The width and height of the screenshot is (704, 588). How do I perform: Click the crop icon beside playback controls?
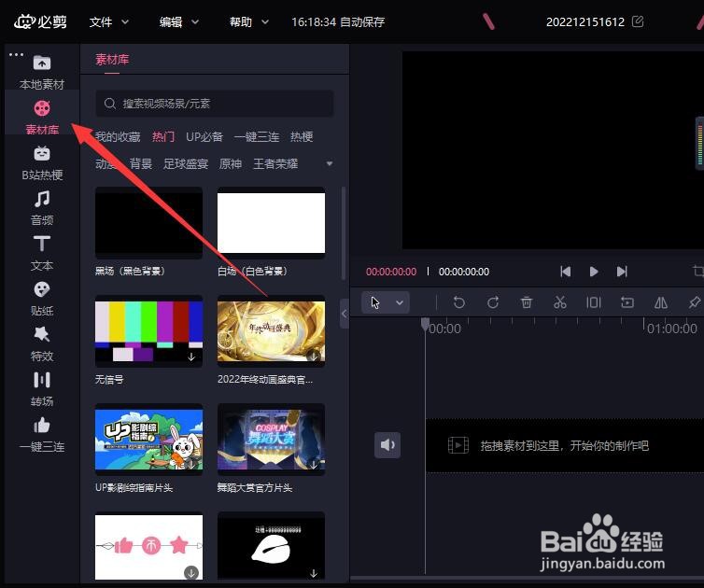(697, 271)
